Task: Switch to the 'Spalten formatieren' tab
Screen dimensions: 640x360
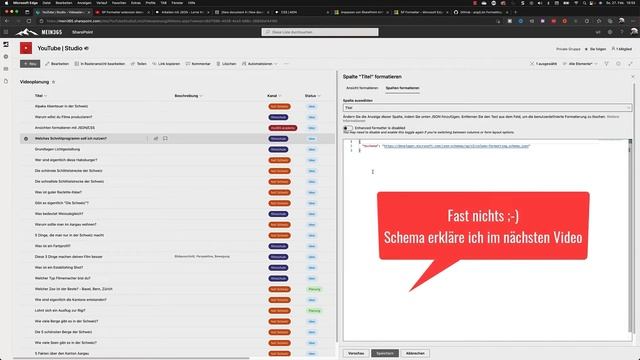Action: [402, 88]
